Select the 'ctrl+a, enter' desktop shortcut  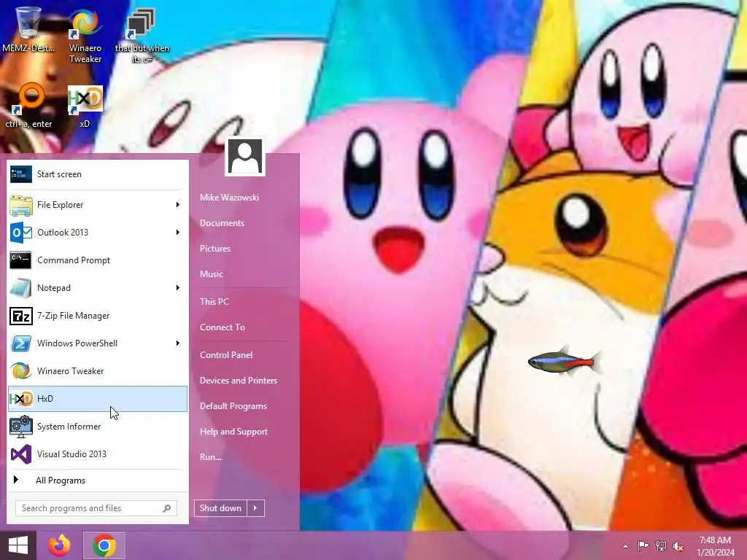28,106
